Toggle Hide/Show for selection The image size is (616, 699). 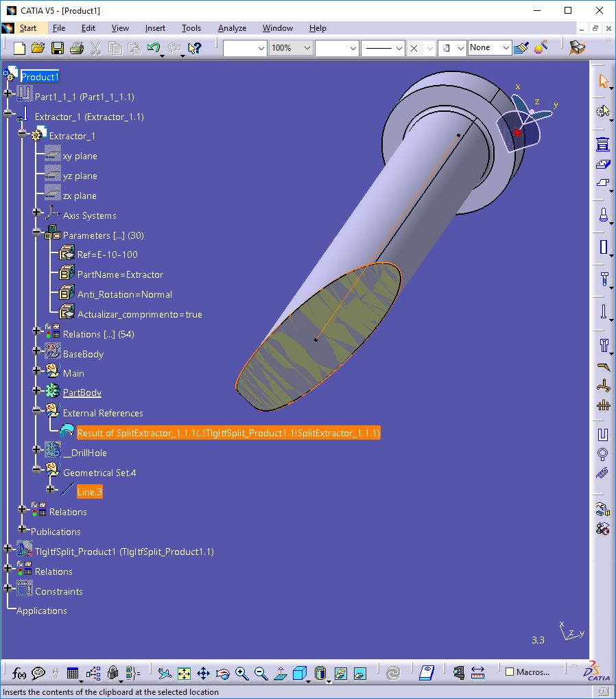[x=340, y=673]
